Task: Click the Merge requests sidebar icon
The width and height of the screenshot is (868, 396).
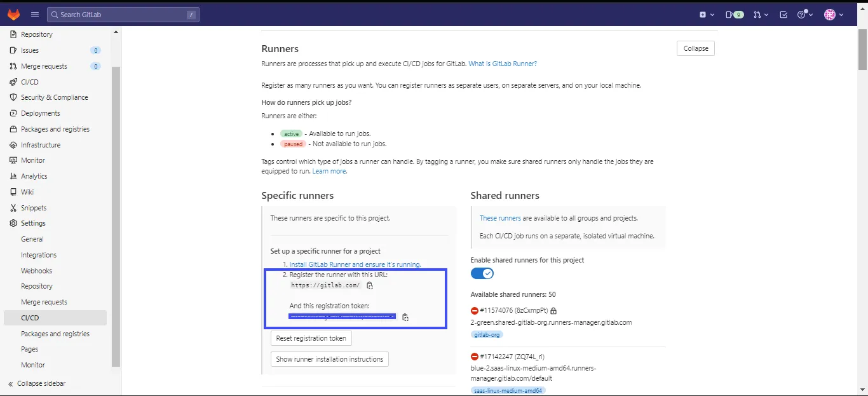Action: 13,66
